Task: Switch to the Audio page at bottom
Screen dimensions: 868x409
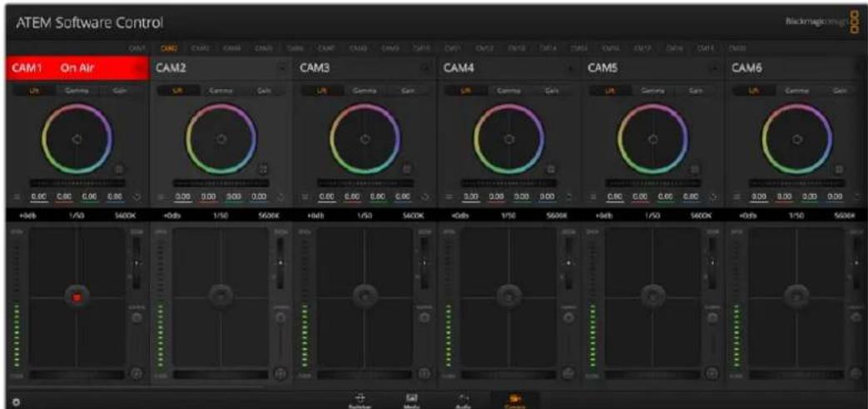Action: pyautogui.click(x=462, y=401)
